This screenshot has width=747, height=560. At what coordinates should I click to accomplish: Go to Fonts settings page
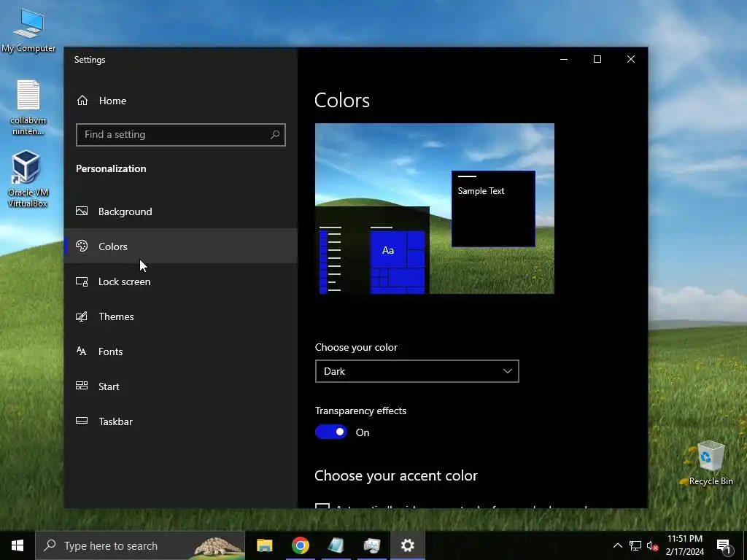pyautogui.click(x=181, y=351)
